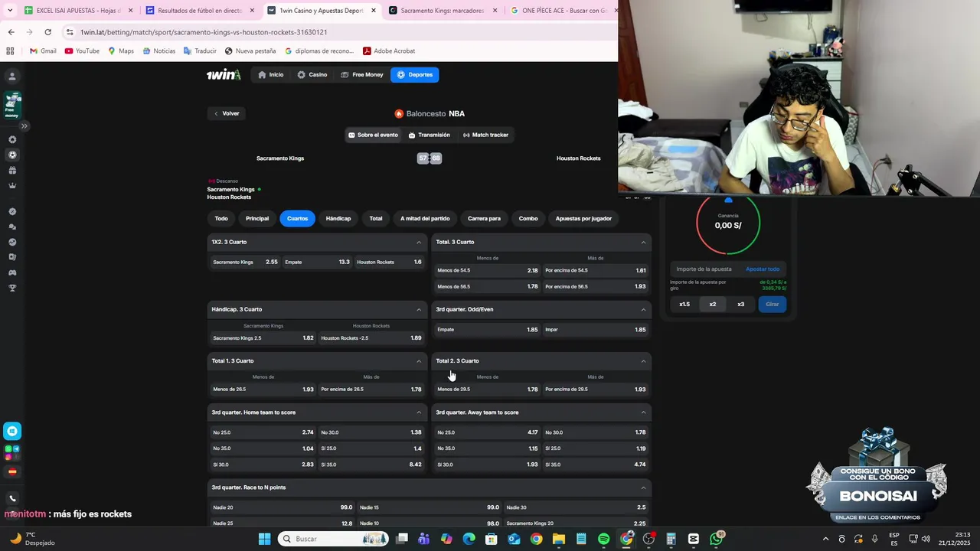Viewport: 980px width, 551px height.
Task: Open the trophy icon in sidebar
Action: point(12,288)
